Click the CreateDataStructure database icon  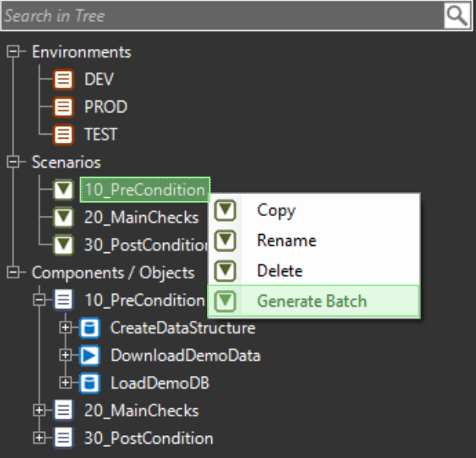[x=90, y=328]
